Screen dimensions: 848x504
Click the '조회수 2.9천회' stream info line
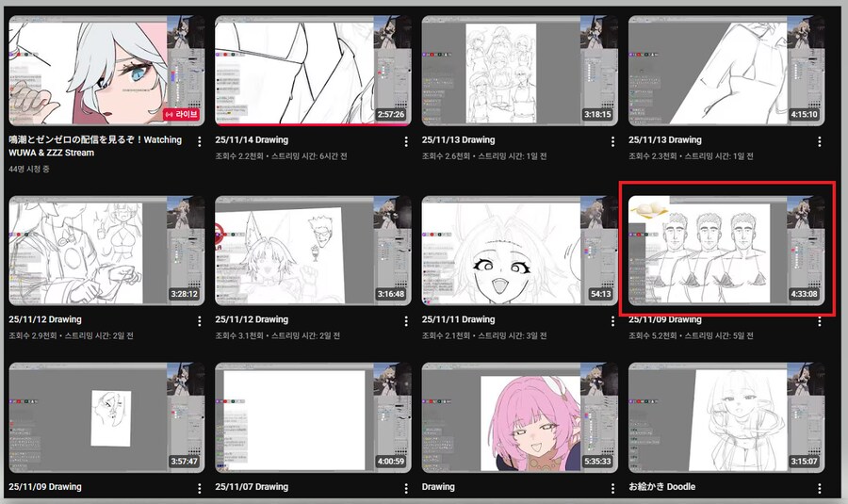[71, 335]
